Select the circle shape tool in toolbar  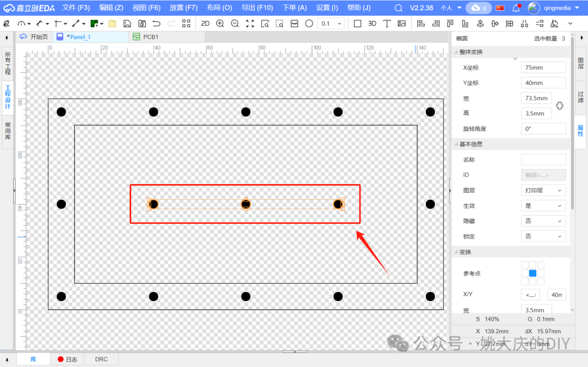click(x=309, y=23)
